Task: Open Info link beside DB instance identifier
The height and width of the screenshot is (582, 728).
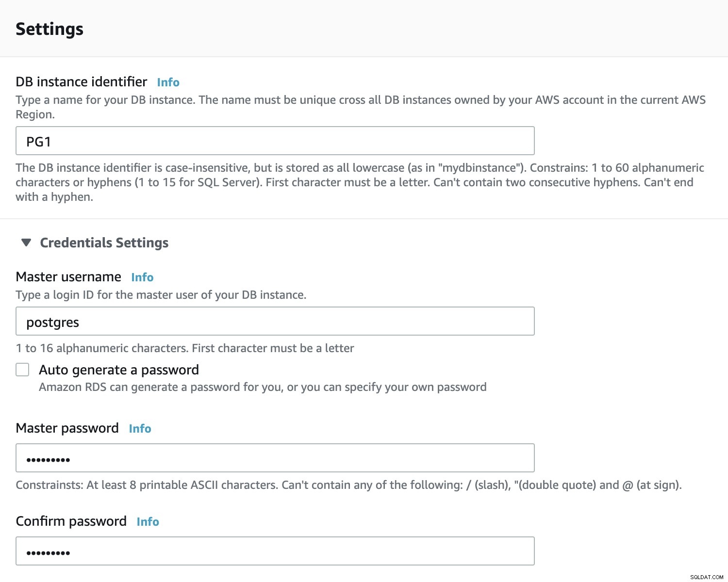Action: click(x=168, y=82)
